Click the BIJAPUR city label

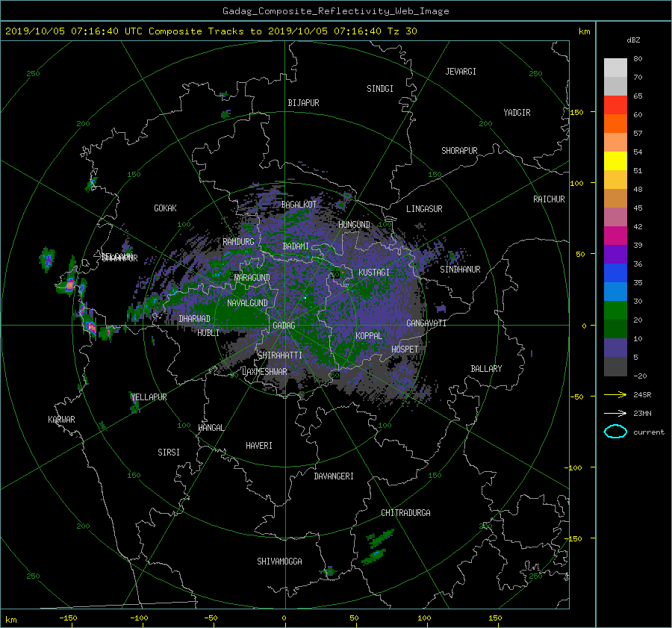[303, 103]
